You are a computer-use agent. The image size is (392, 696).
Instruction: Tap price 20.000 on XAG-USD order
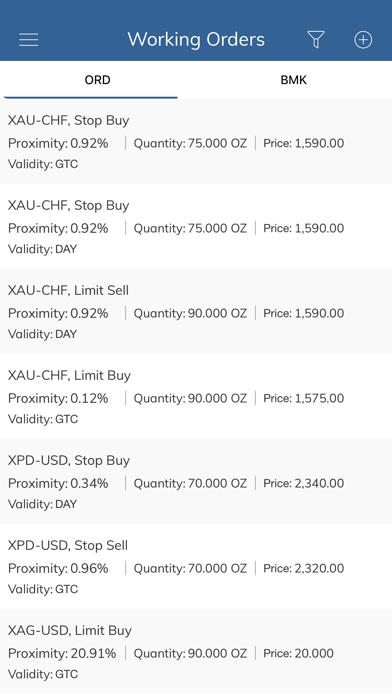[x=298, y=653]
